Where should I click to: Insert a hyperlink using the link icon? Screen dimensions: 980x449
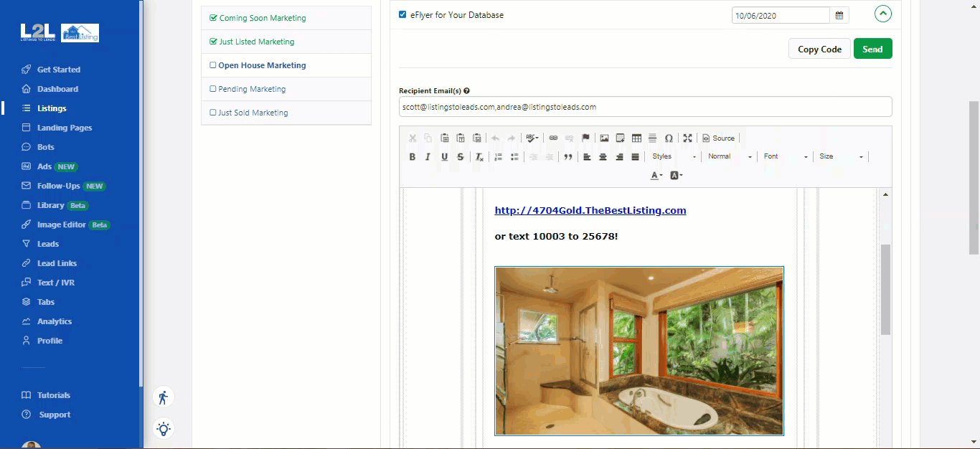(x=552, y=138)
